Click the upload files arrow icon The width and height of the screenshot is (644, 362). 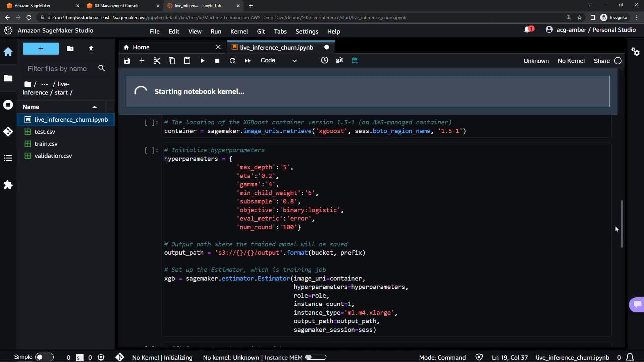91,49
